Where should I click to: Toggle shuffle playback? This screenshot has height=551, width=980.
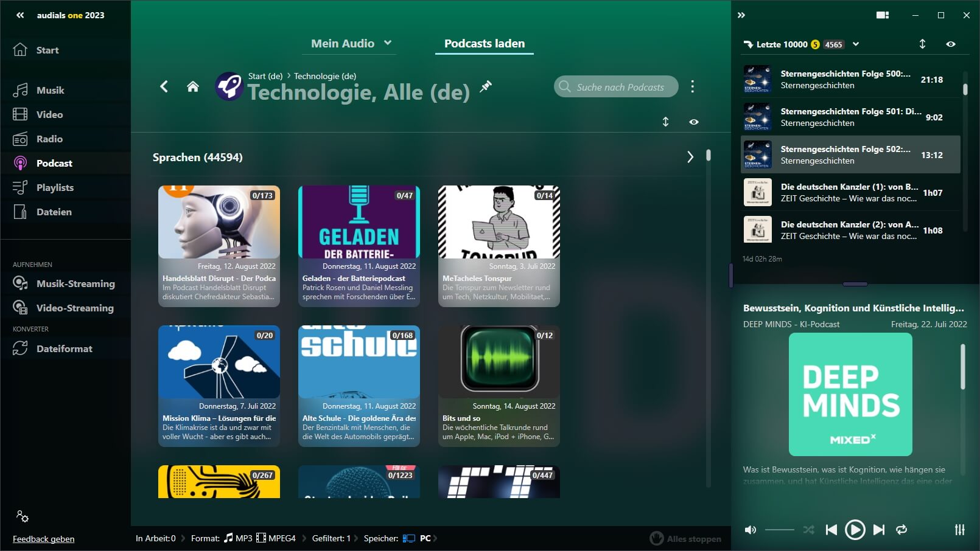coord(808,530)
